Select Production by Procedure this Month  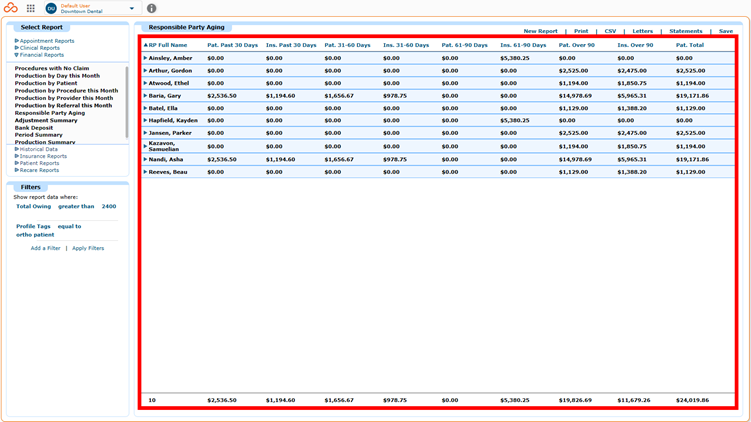pos(66,91)
